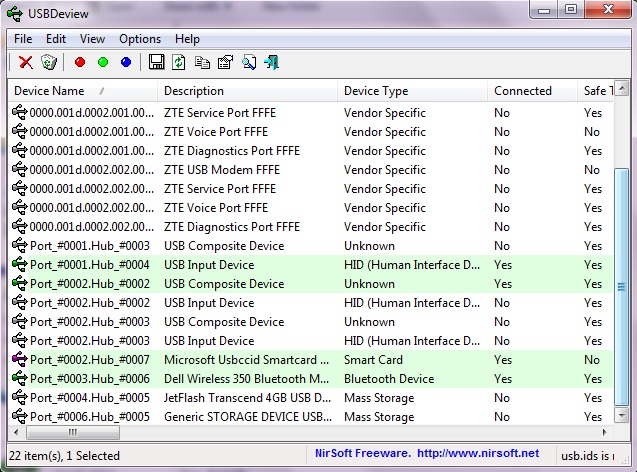Select the ZTE USB Modem FFFE description
Screen dimensions: 637x472
tap(222, 170)
